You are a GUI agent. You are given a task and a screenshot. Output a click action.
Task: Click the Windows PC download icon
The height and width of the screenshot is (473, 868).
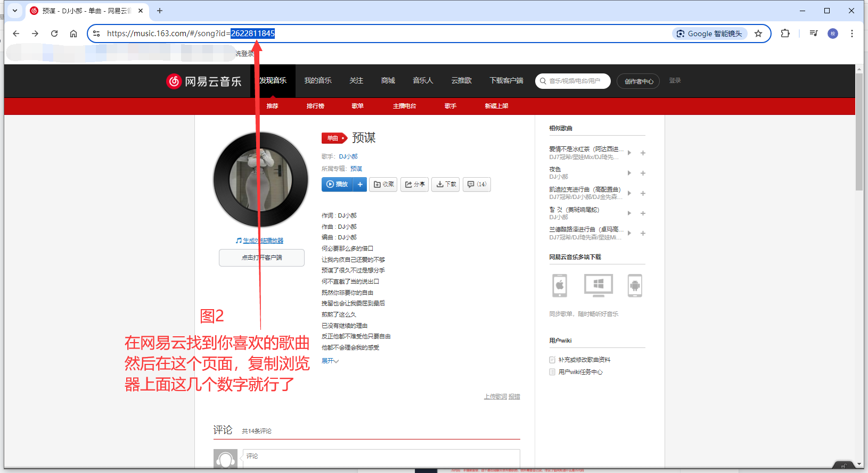[x=599, y=286]
